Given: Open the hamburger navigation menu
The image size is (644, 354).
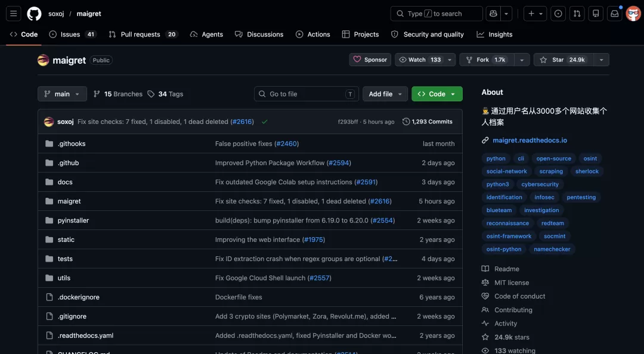Looking at the screenshot, I should [14, 14].
